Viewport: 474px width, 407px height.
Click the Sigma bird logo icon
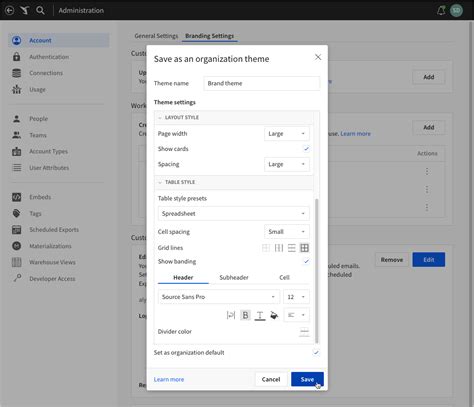[x=25, y=10]
